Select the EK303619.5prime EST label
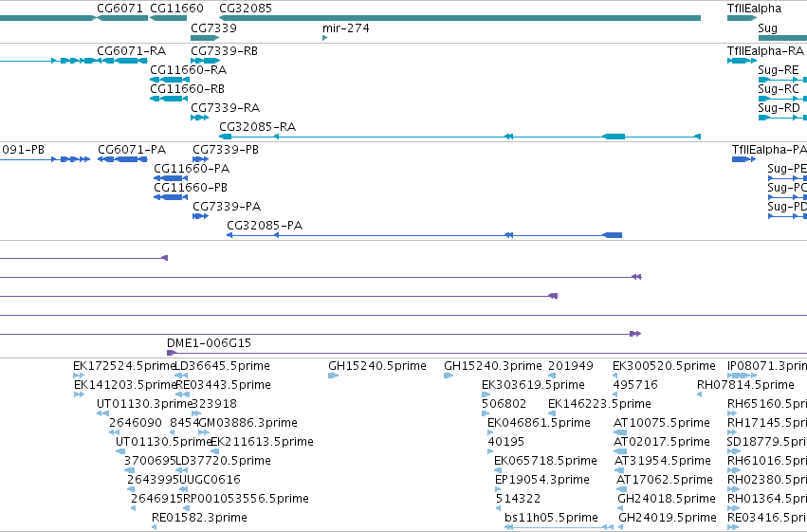This screenshot has width=807, height=532. point(533,385)
